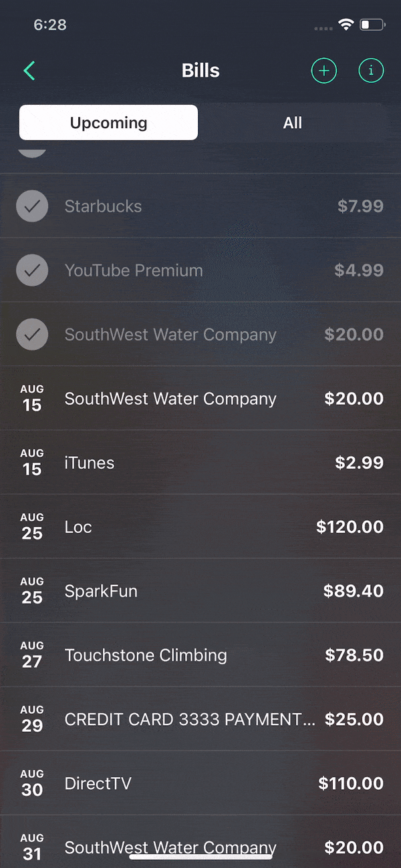Tap the battery indicator icon
This screenshot has height=868, width=401.
click(x=372, y=25)
